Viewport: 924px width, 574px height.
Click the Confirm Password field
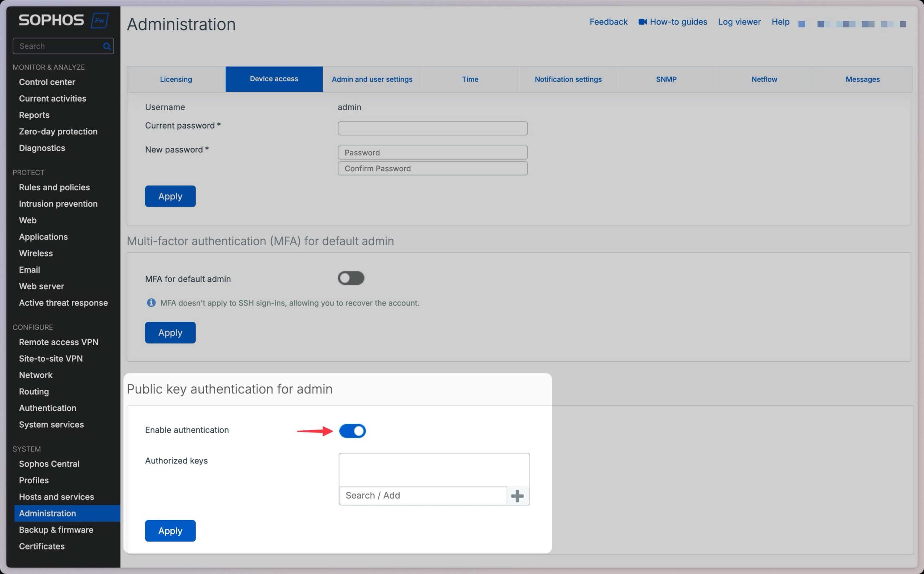click(x=432, y=169)
